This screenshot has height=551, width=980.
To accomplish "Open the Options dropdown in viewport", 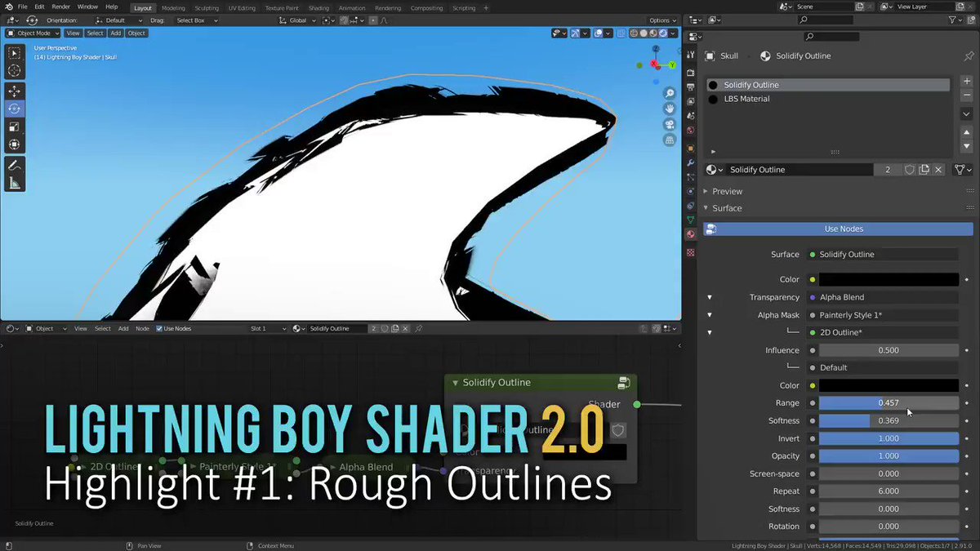I will (661, 20).
